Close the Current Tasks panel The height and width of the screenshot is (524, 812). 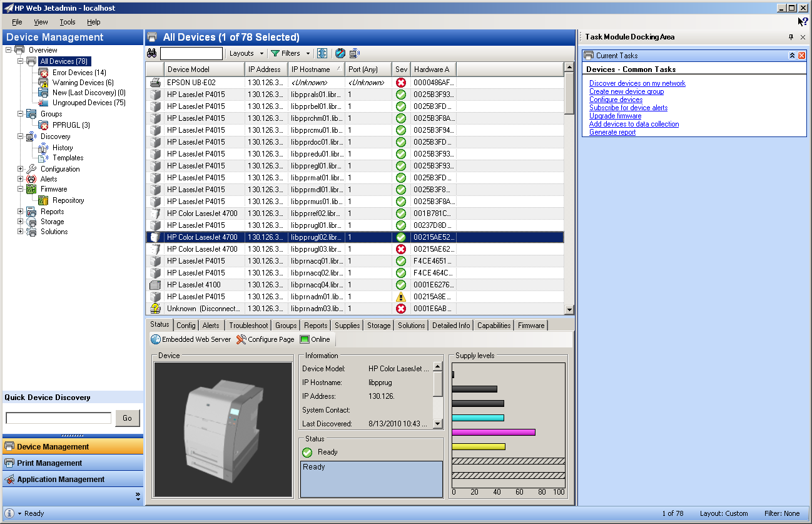pyautogui.click(x=801, y=56)
